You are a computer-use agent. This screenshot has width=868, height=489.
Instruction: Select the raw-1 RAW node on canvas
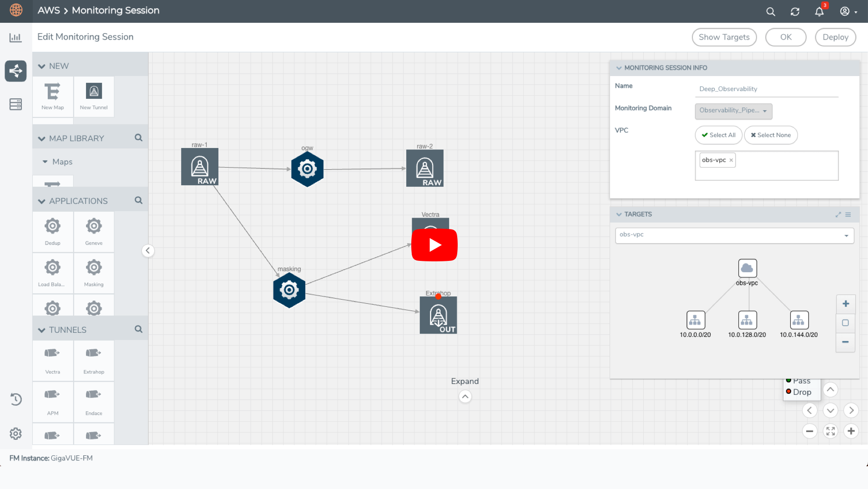point(200,167)
